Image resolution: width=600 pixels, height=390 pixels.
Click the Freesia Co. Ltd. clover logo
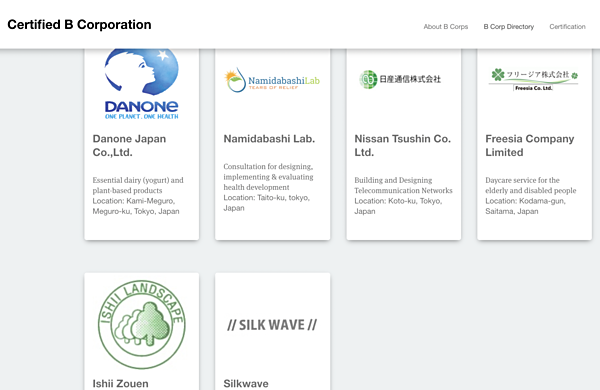click(534, 79)
